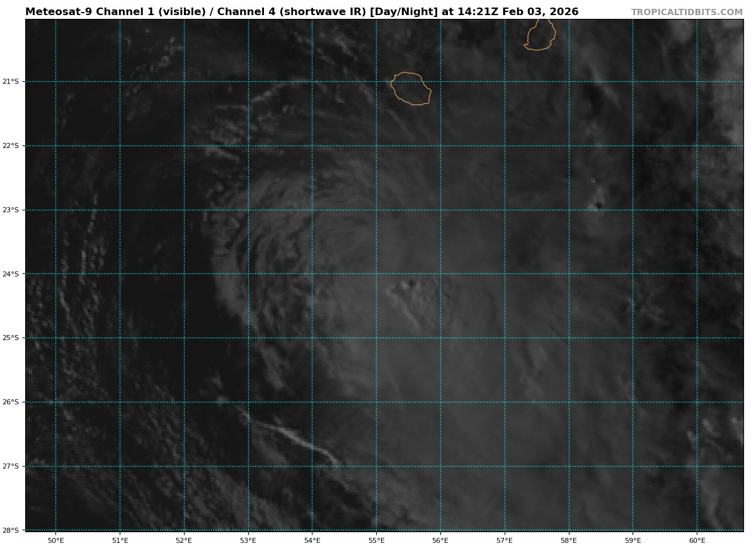Click the 22°S latitude label
Viewport: 756px width, 546px height.
point(11,146)
